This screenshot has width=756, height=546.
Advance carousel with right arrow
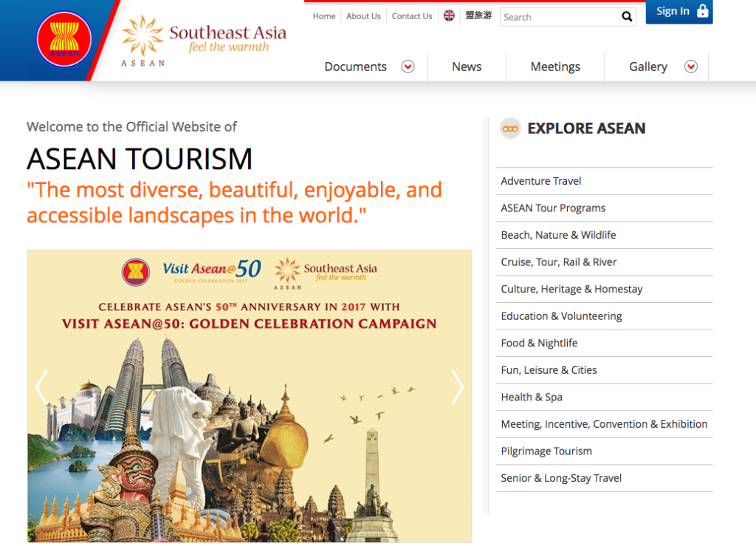(x=457, y=387)
